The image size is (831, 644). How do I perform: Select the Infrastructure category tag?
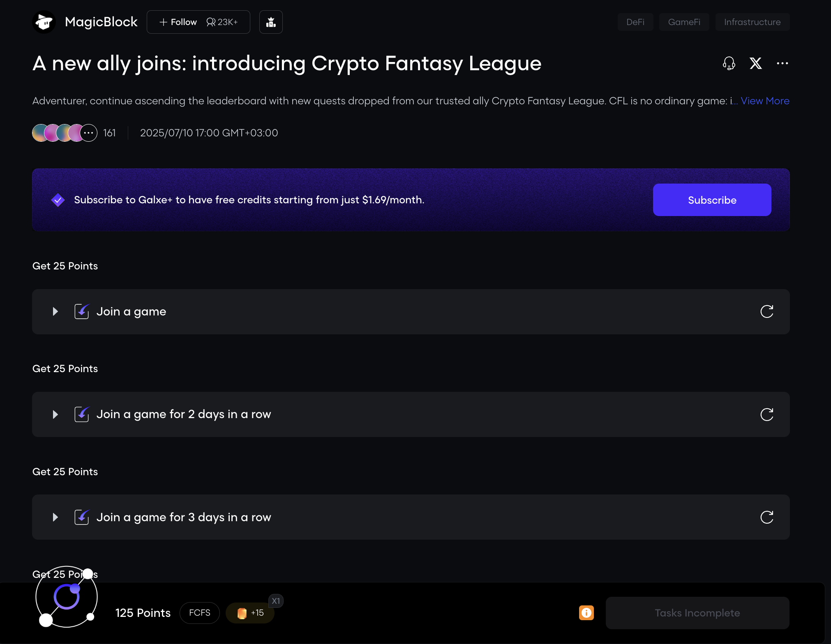tap(752, 22)
